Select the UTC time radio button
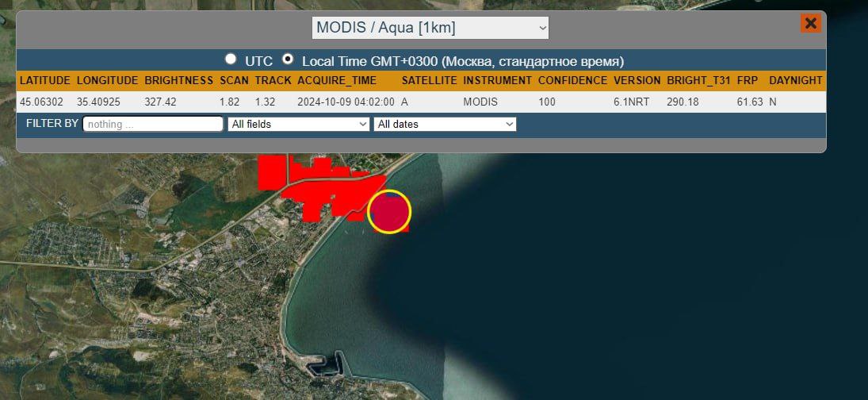This screenshot has width=868, height=400. coord(231,60)
